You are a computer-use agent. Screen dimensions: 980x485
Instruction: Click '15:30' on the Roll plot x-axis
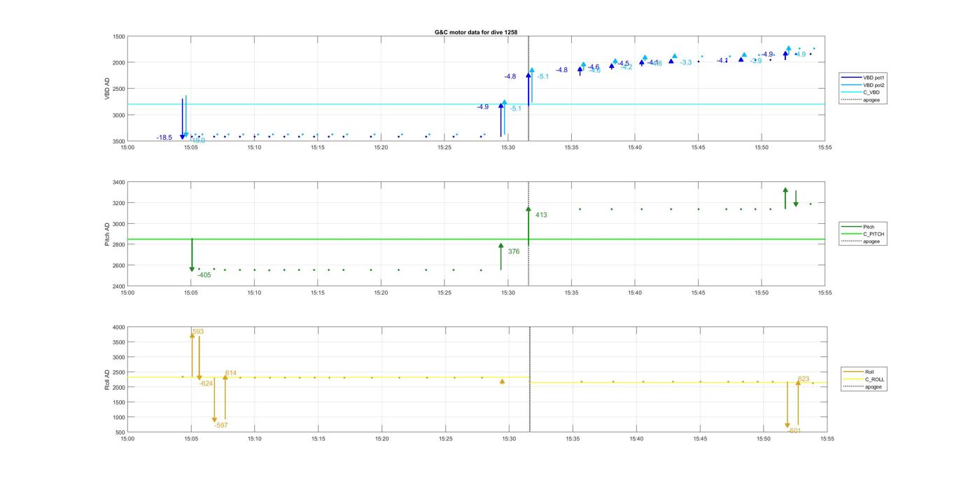click(x=509, y=439)
